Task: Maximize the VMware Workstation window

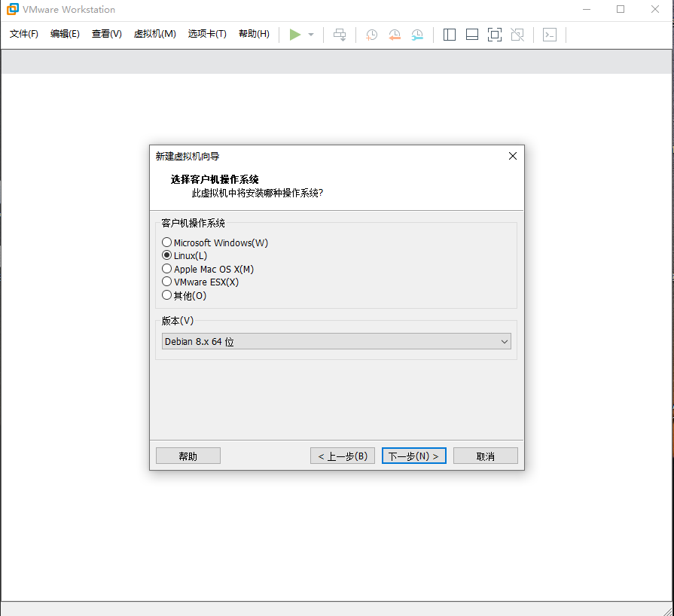Action: coord(621,10)
